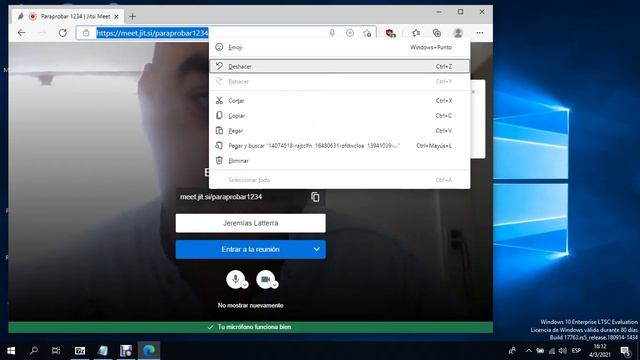The width and height of the screenshot is (640, 360).
Task: Close the Paraprobar 1234 Jitsi Meet tab
Action: (x=116, y=16)
